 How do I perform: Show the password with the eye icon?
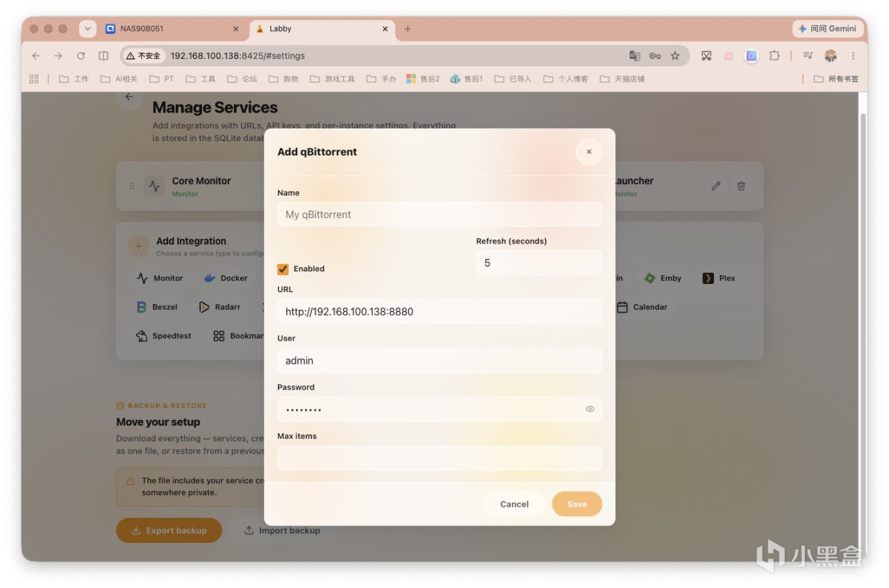(x=590, y=409)
